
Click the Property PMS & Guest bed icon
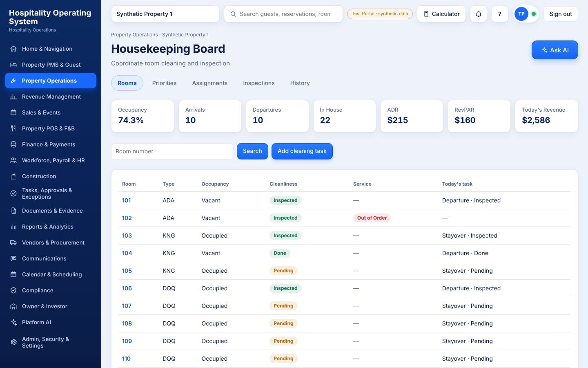click(x=13, y=65)
